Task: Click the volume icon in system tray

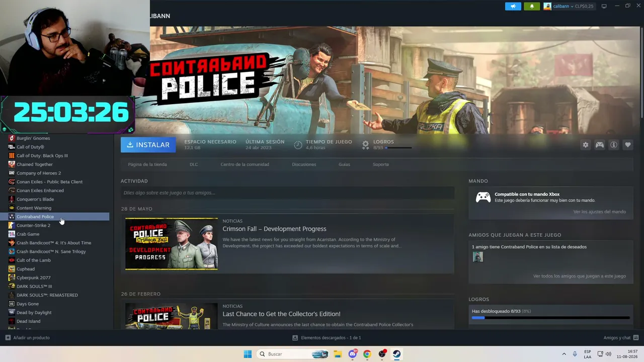Action: point(608,354)
